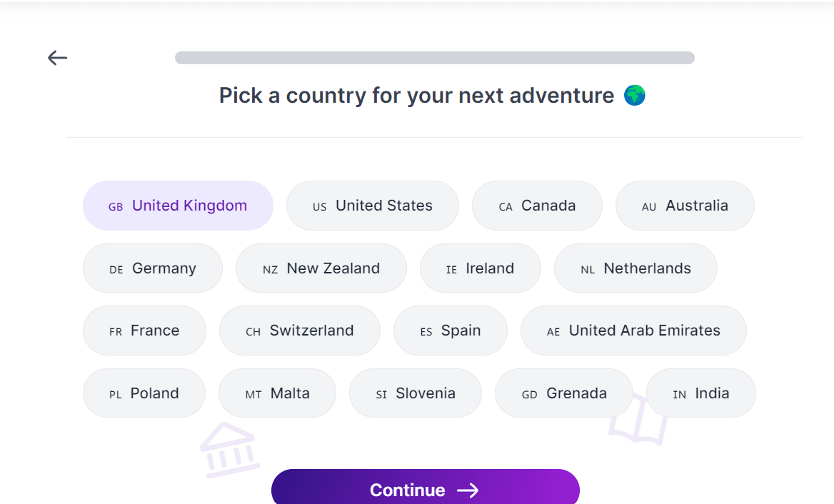Viewport: 834px width, 504px height.
Task: Pick the Malta country chip
Action: 277,393
